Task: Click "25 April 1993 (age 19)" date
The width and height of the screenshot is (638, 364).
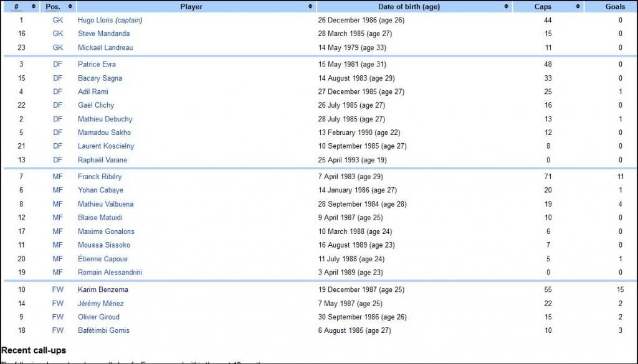Action: pyautogui.click(x=353, y=160)
